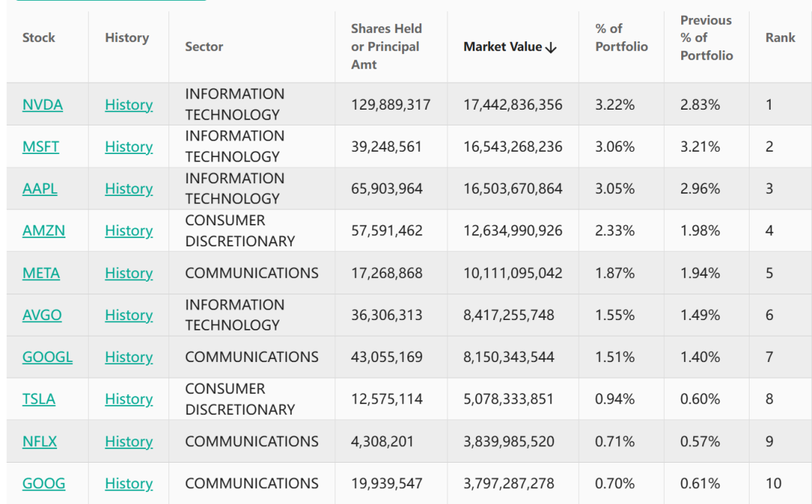
Task: Sort by the Sector column header
Action: [x=204, y=47]
